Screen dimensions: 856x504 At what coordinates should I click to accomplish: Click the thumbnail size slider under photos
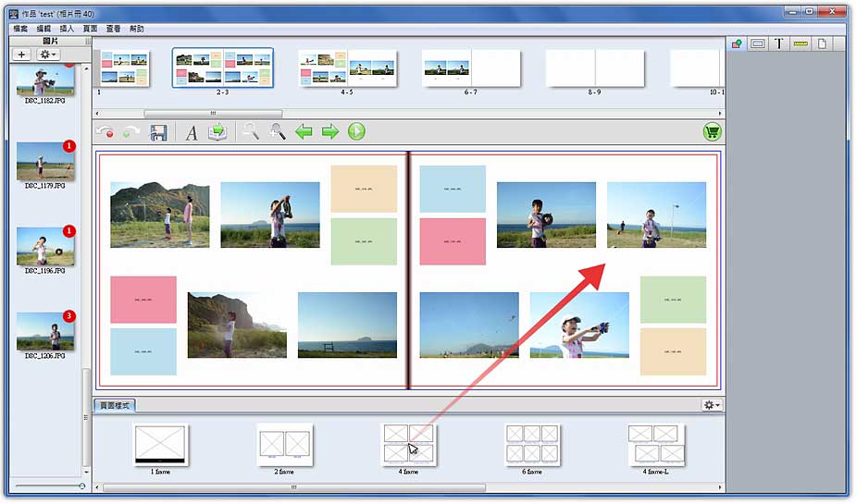click(x=81, y=486)
